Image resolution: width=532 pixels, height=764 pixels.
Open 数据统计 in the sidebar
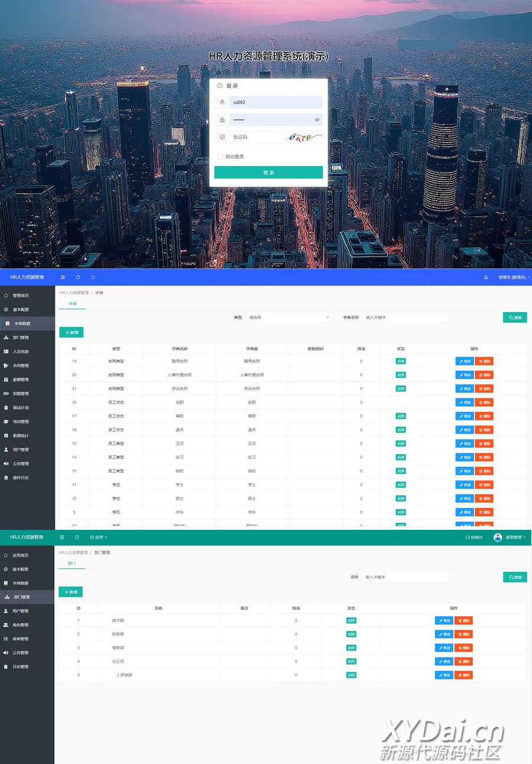tap(21, 436)
